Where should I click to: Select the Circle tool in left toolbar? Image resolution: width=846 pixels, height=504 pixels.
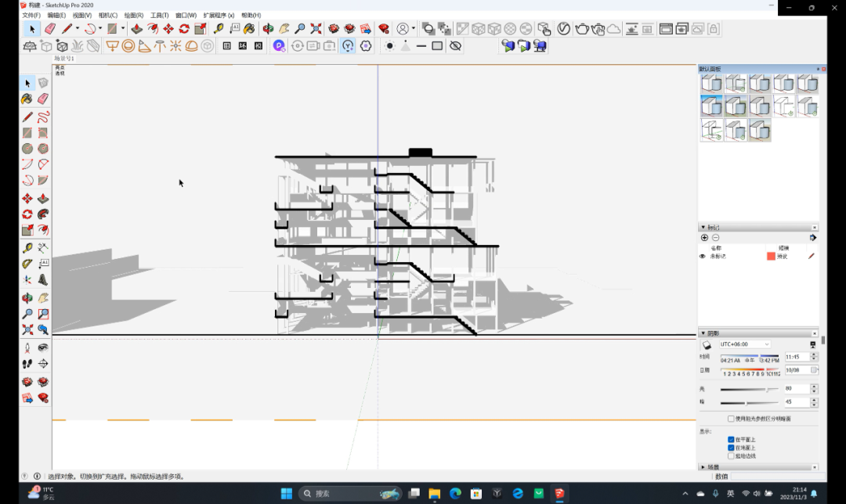pyautogui.click(x=27, y=148)
